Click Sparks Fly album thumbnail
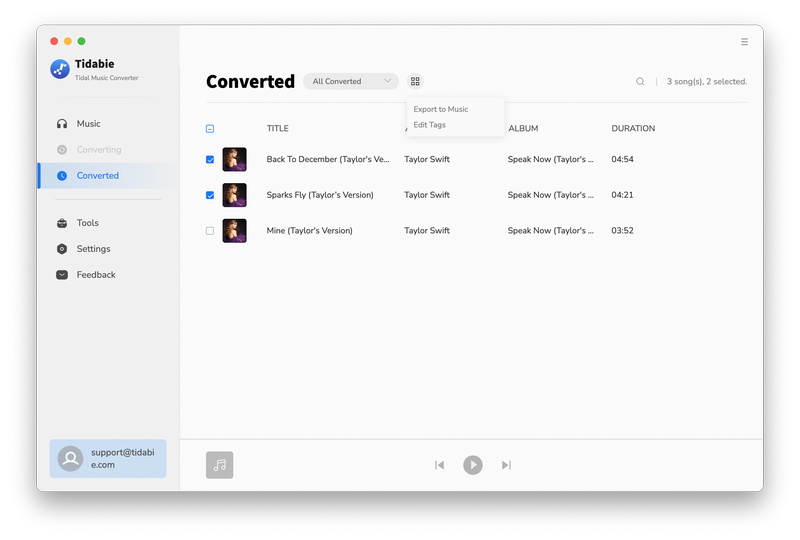 click(x=235, y=195)
